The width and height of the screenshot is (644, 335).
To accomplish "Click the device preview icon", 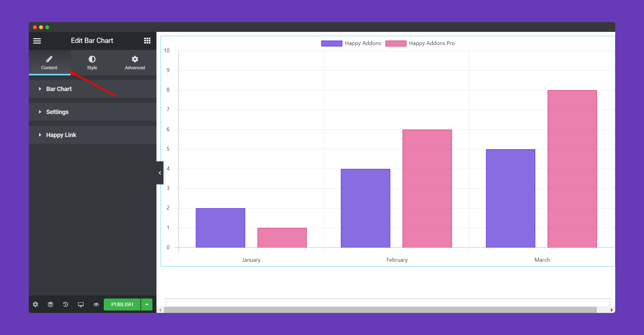I will click(x=80, y=304).
